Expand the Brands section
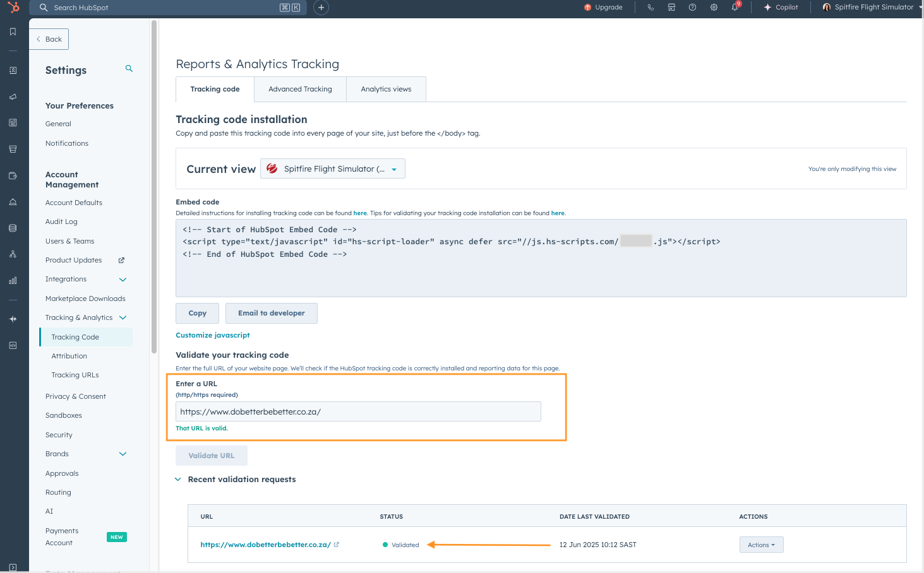The width and height of the screenshot is (924, 573). click(123, 454)
